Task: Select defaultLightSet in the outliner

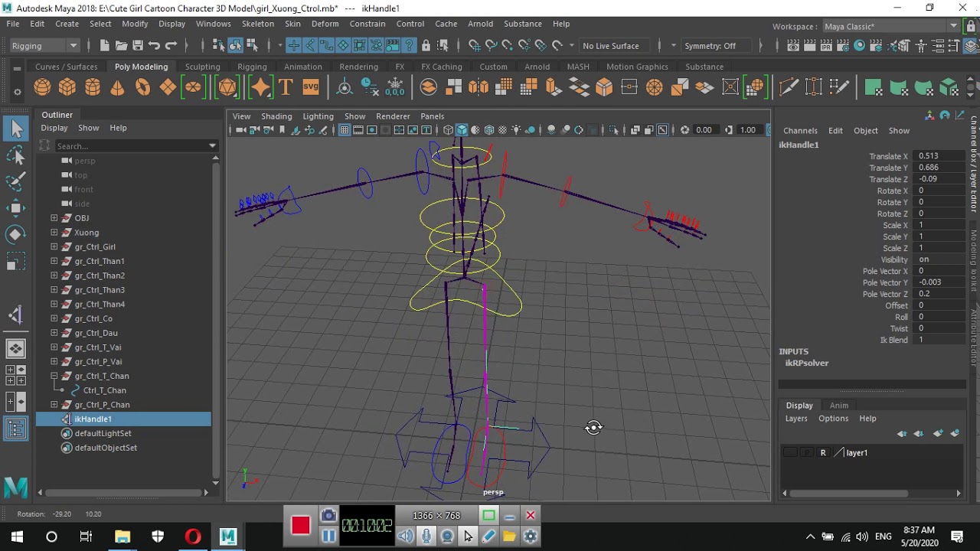Action: tap(103, 434)
